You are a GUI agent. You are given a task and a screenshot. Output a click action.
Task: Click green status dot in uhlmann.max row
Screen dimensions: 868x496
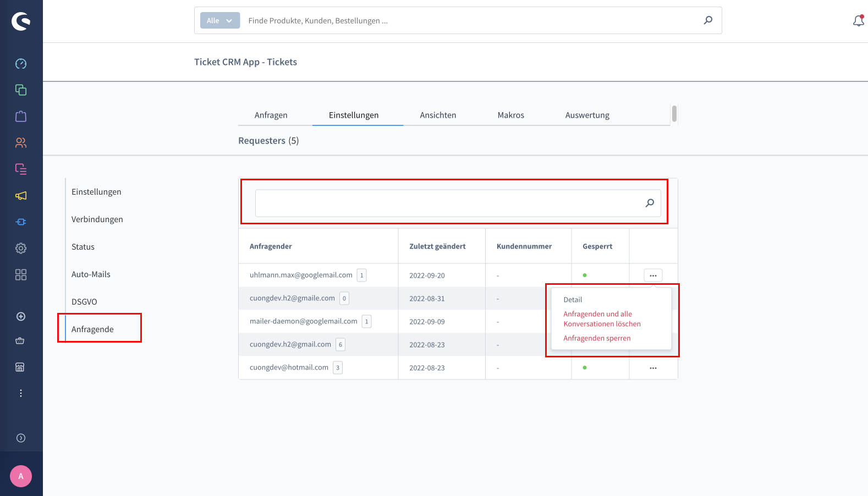(585, 275)
